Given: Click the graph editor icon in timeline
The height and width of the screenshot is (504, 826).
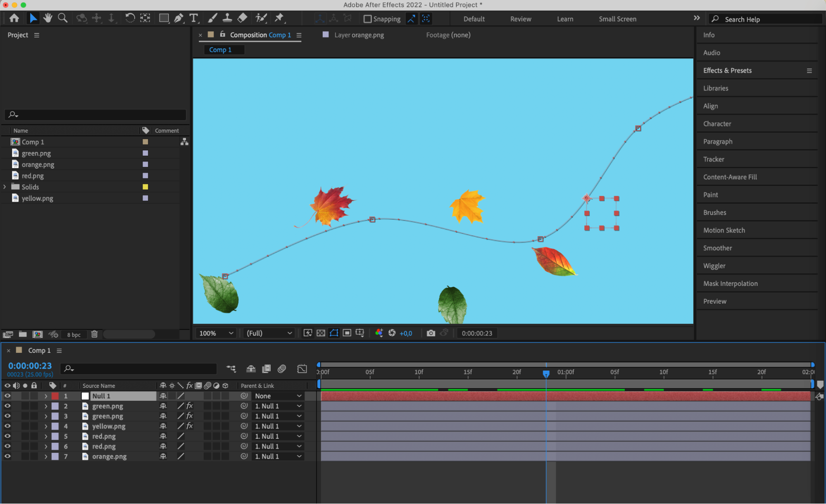Looking at the screenshot, I should coord(302,368).
